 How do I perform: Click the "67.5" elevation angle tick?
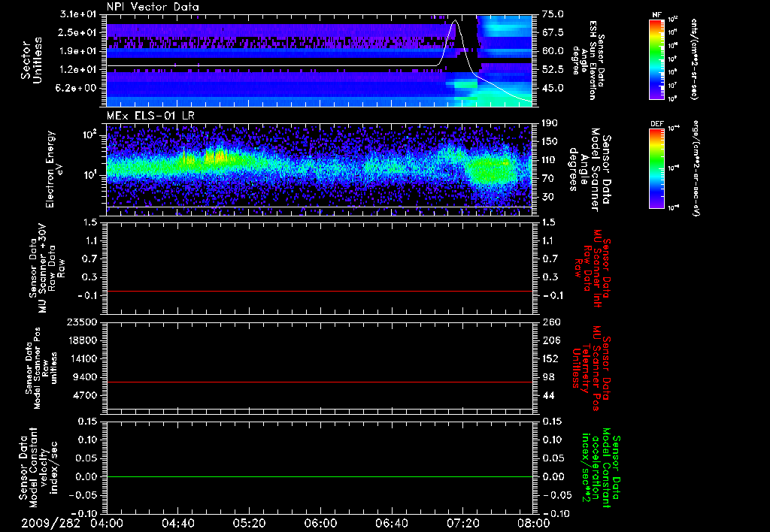(553, 32)
